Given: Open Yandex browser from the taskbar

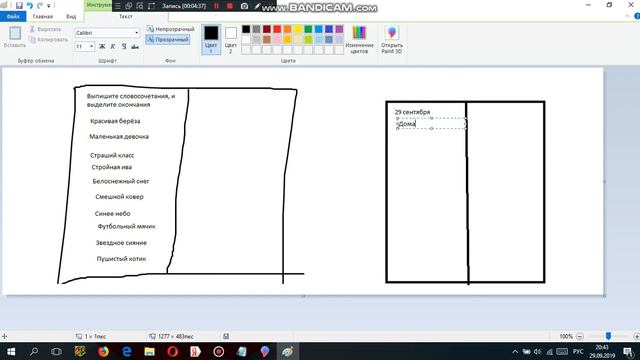Looking at the screenshot, I should [x=196, y=351].
